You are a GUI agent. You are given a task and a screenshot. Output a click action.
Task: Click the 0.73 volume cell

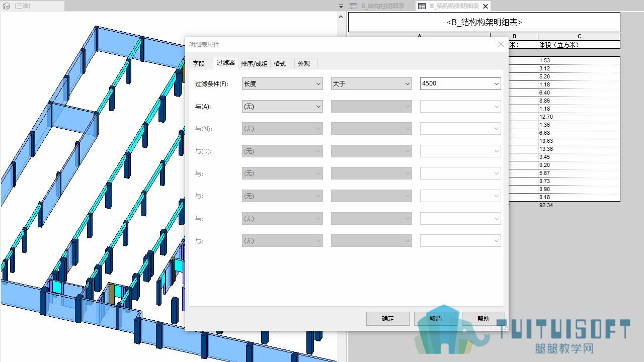click(x=579, y=181)
